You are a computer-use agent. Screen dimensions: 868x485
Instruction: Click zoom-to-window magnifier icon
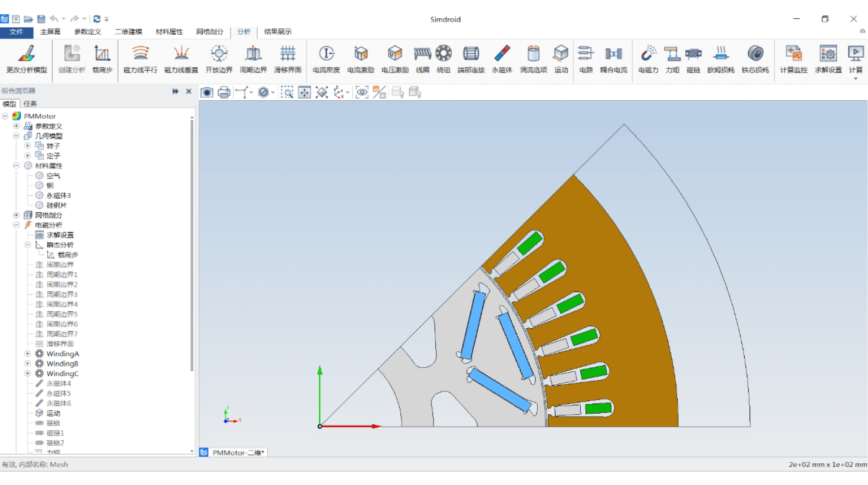tap(287, 92)
